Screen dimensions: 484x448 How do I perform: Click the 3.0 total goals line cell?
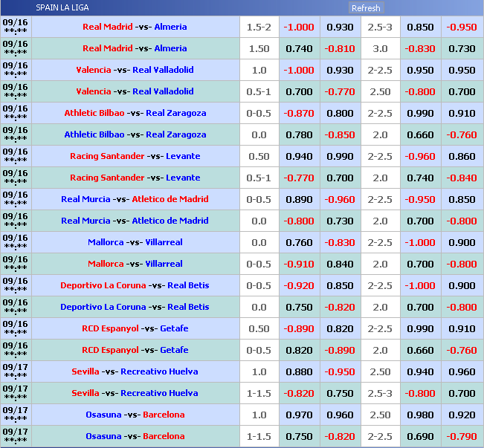click(380, 48)
